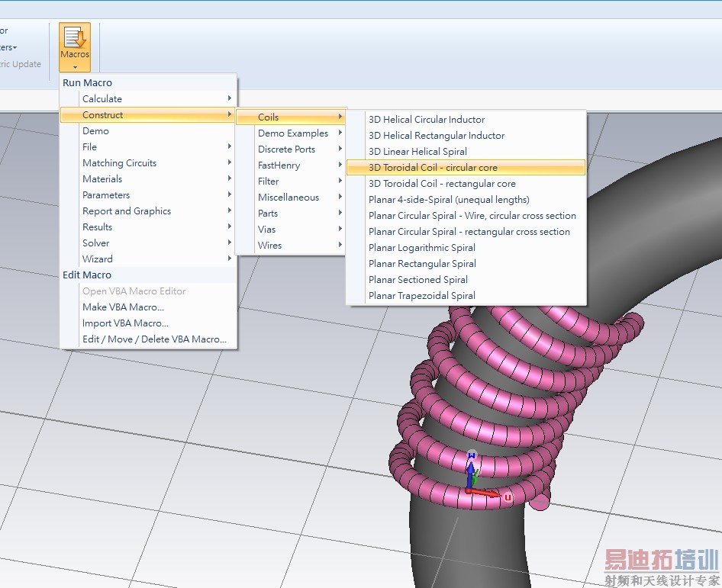
Task: Expand arrow beside Solver
Action: tap(229, 242)
